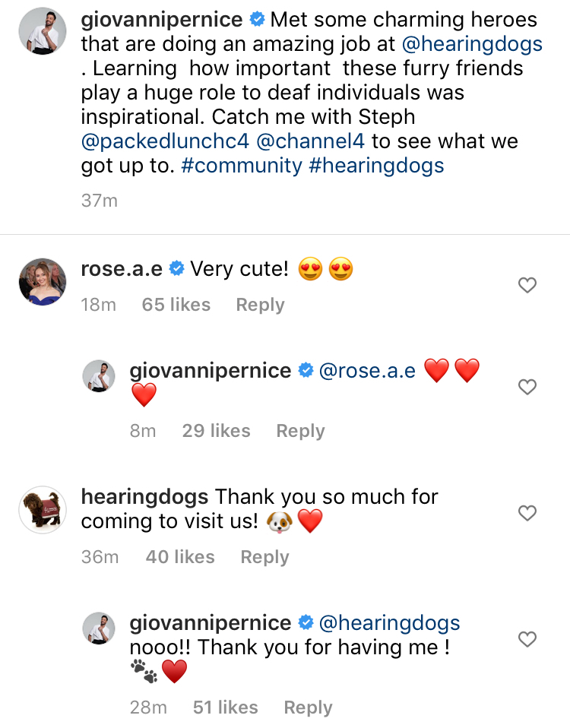View 40 likes on hearingdogs' comment
This screenshot has width=570, height=728.
[179, 557]
